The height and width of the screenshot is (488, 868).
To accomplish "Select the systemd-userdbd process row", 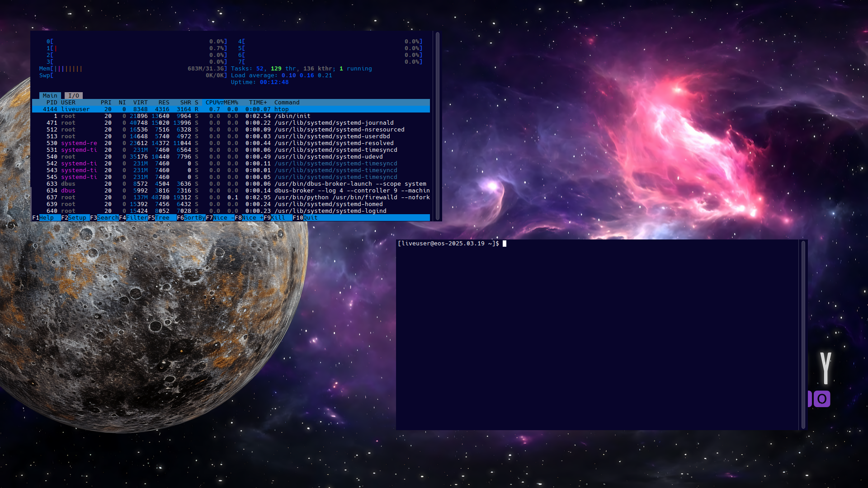I will [x=231, y=136].
